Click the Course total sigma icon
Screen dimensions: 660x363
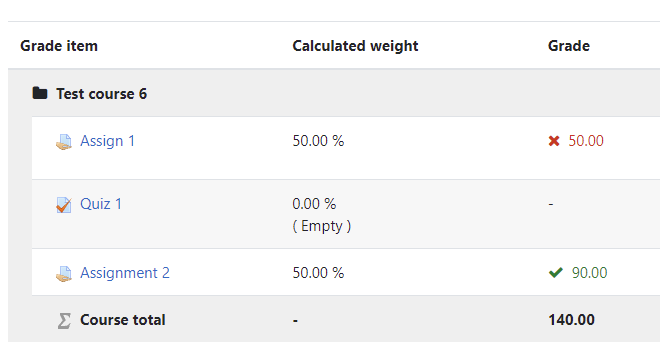point(64,320)
